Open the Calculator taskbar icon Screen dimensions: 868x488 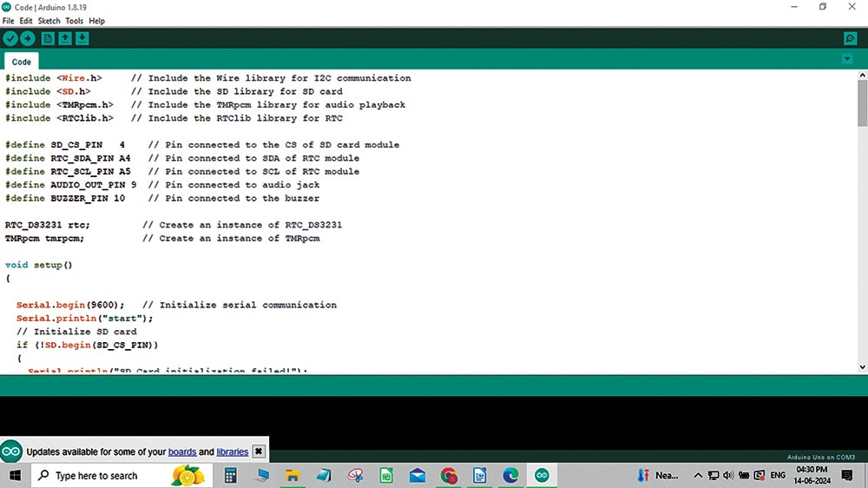230,475
